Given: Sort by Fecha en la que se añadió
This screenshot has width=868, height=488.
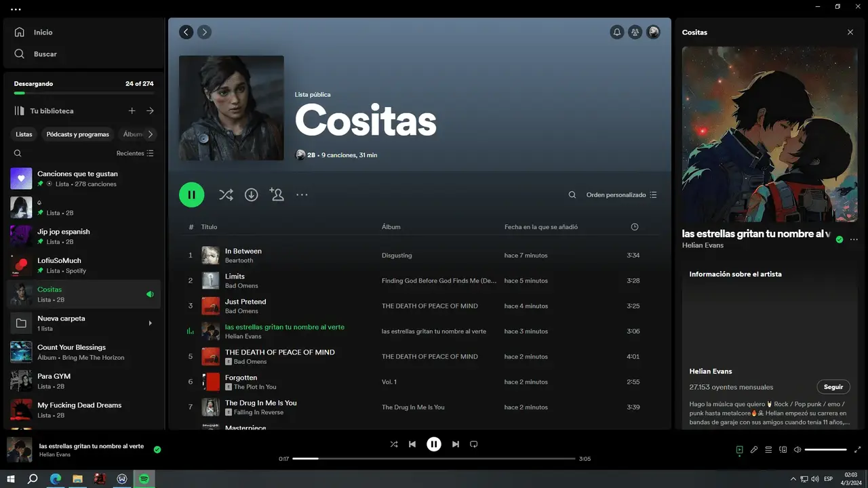Looking at the screenshot, I should 541,227.
